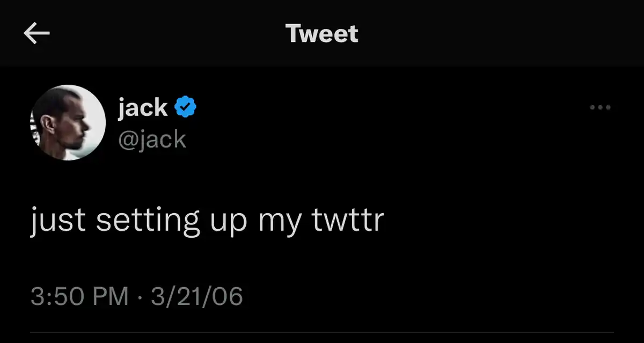The height and width of the screenshot is (343, 644).
Task: Open the @jack handle link
Action: (152, 140)
